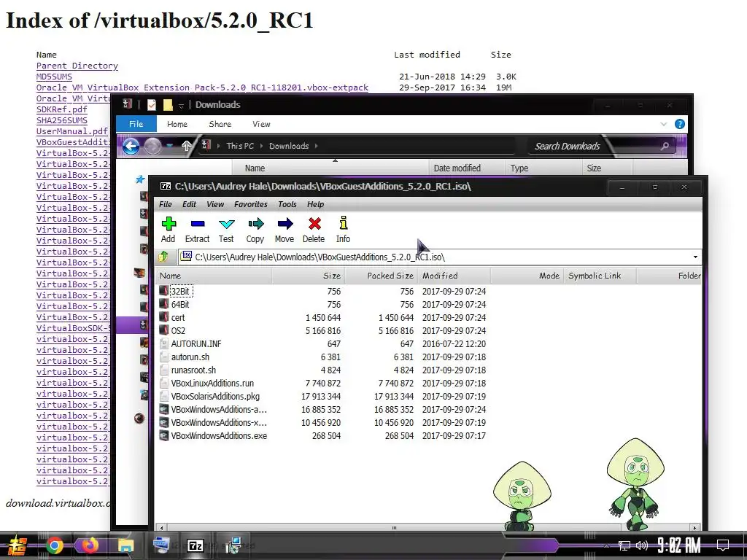Image resolution: width=747 pixels, height=560 pixels.
Task: Open the SDKRef.pdf link
Action: 62,109
